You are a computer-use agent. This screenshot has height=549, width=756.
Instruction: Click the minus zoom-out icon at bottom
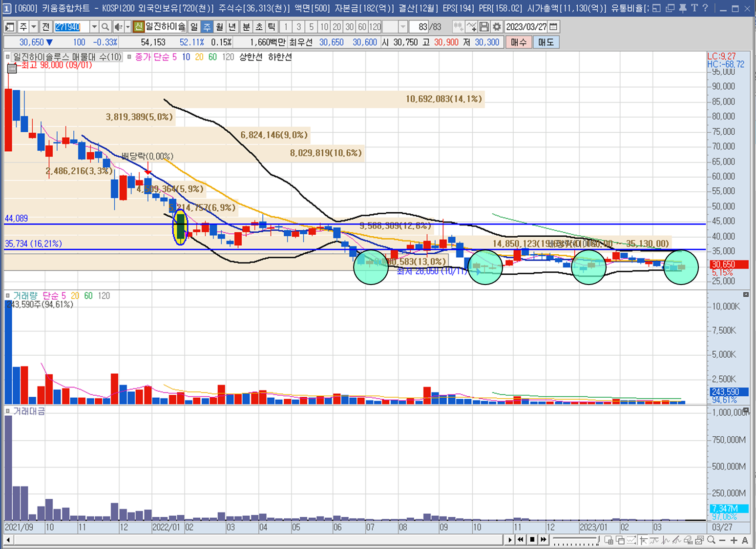pyautogui.click(x=722, y=540)
